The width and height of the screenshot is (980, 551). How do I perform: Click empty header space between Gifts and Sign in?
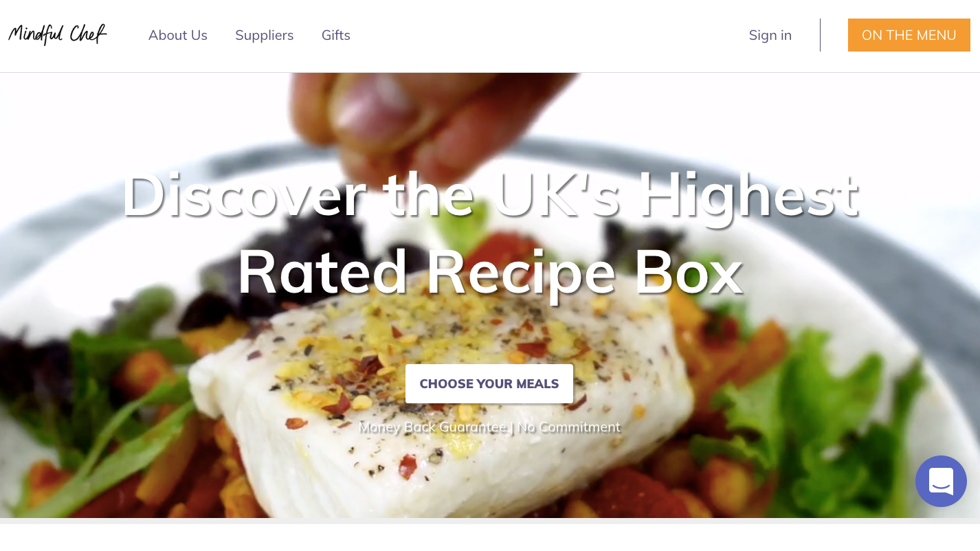click(550, 35)
